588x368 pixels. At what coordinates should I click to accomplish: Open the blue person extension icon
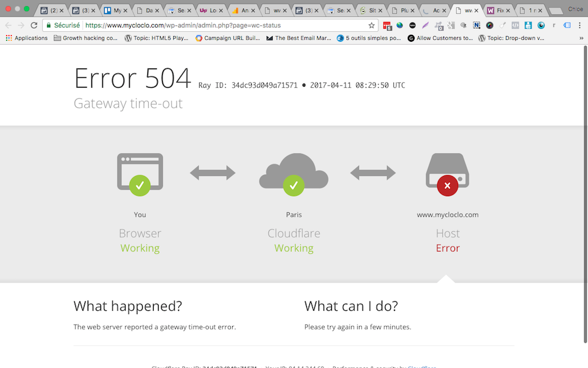click(x=528, y=25)
